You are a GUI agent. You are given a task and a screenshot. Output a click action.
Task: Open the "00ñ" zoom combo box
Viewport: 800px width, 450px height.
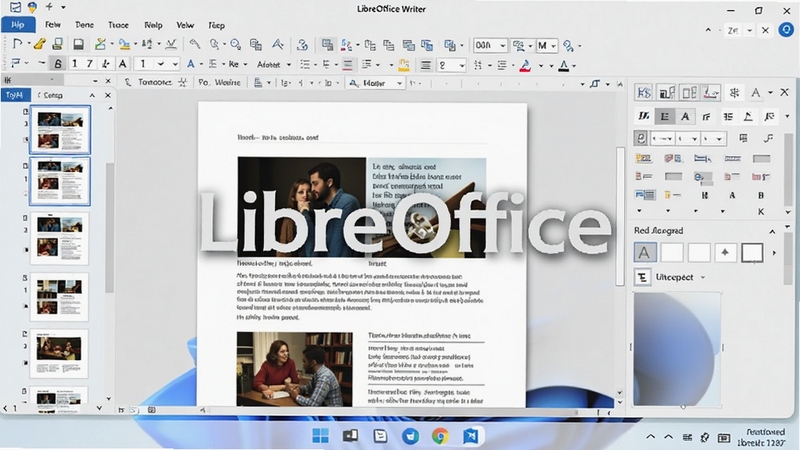click(490, 45)
